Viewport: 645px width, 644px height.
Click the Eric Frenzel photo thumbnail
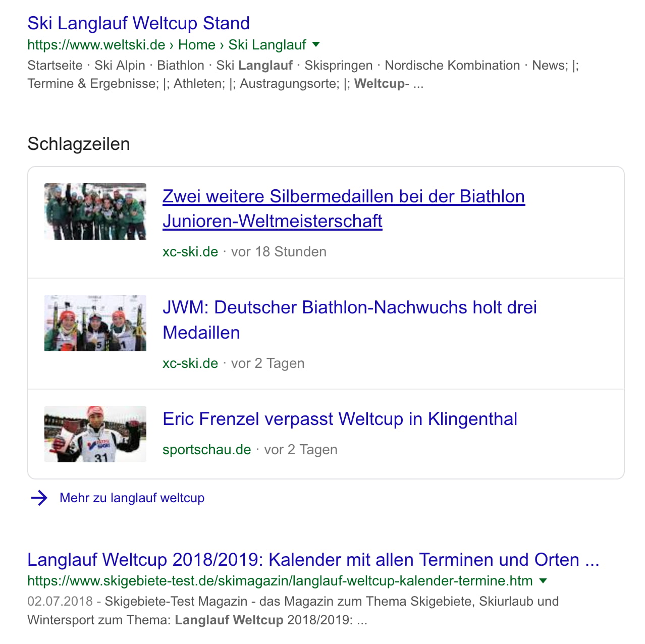click(95, 434)
